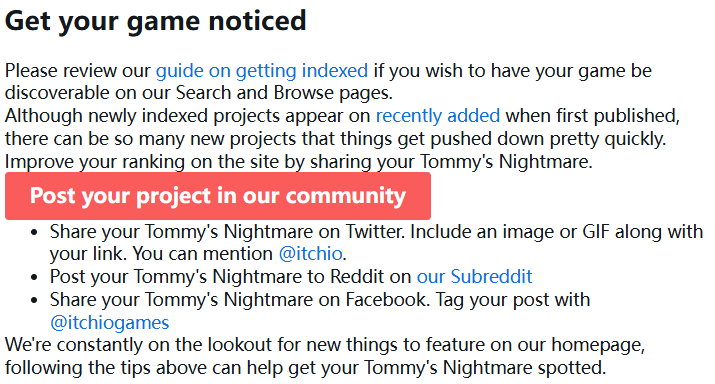
Task: Click the text 'discoverable on our Search and Browse pages'
Action: click(x=199, y=93)
